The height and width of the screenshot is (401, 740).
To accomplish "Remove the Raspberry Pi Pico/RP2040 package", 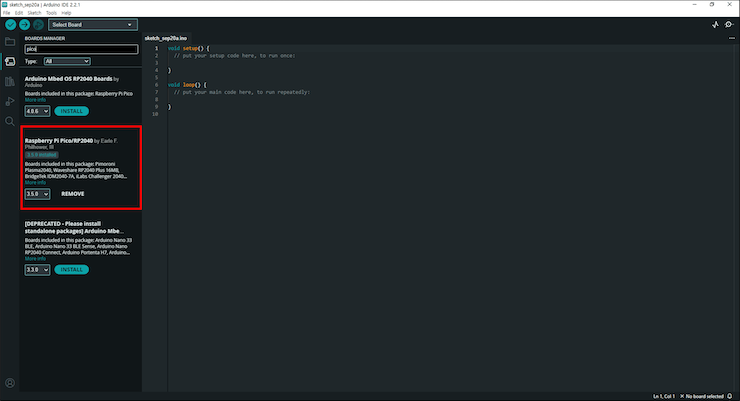I will tap(73, 194).
